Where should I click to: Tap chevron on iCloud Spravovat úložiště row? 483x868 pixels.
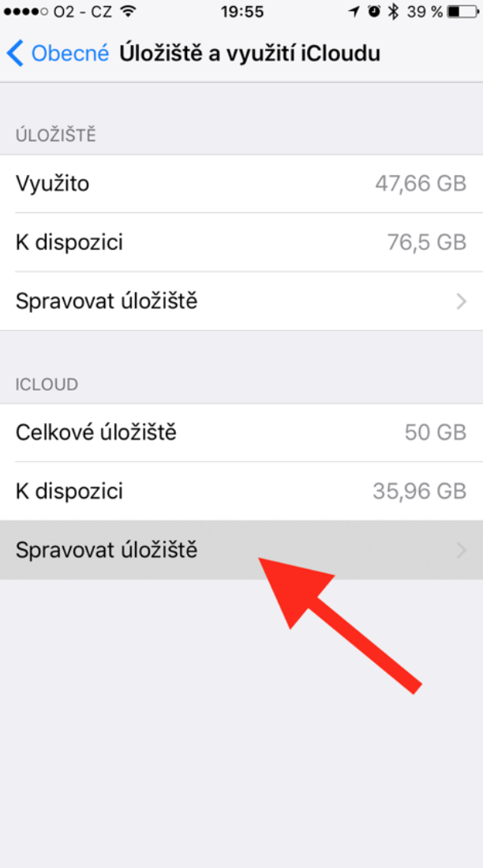tap(462, 551)
